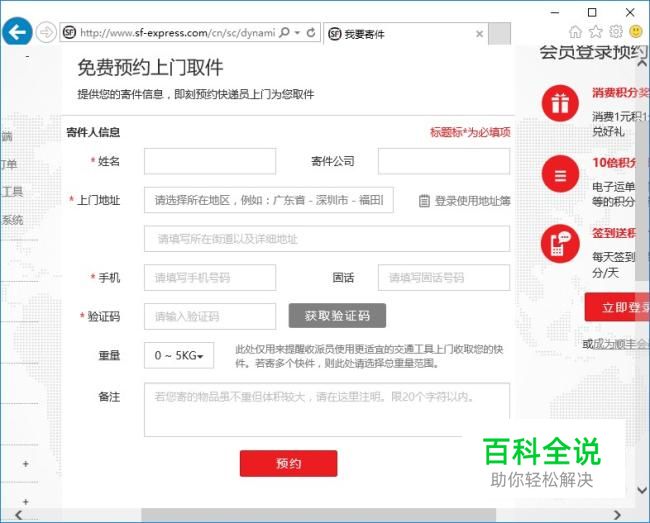This screenshot has width=650, height=523.
Task: Click the 10倍积分 heading link
Action: 614,163
